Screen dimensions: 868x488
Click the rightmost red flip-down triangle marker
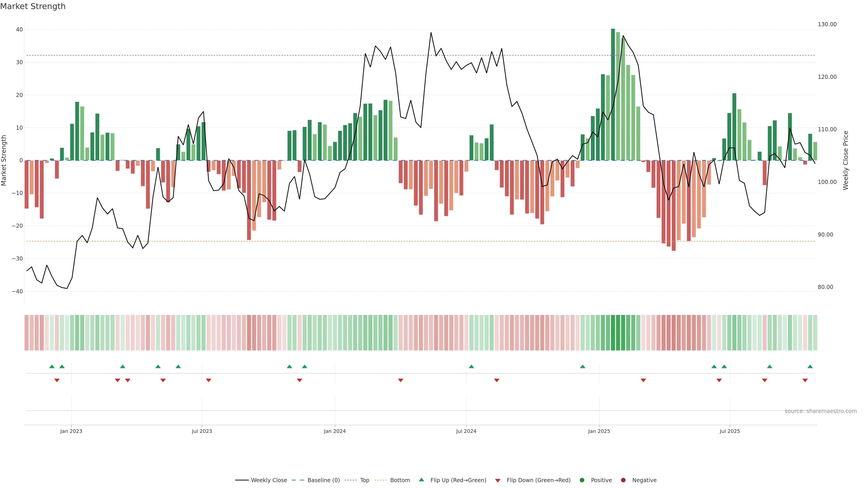[805, 380]
